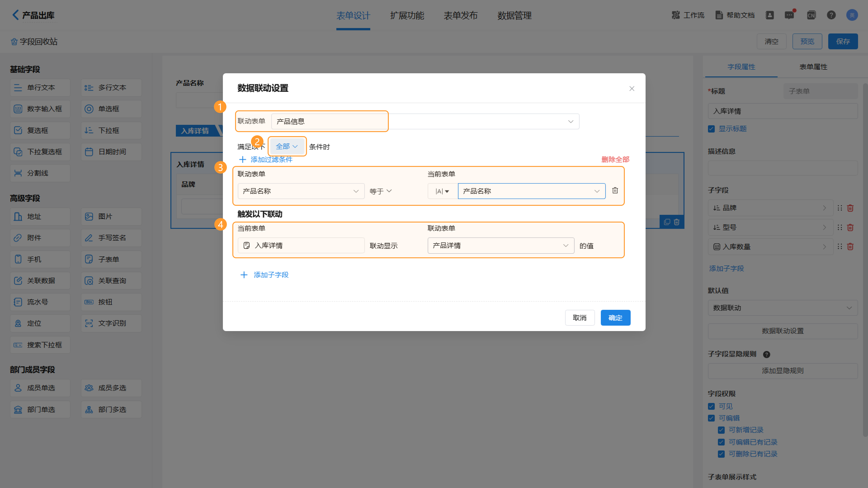Viewport: 868px width, 488px height.
Task: Open the 全部 condition match dropdown
Action: [x=287, y=146]
